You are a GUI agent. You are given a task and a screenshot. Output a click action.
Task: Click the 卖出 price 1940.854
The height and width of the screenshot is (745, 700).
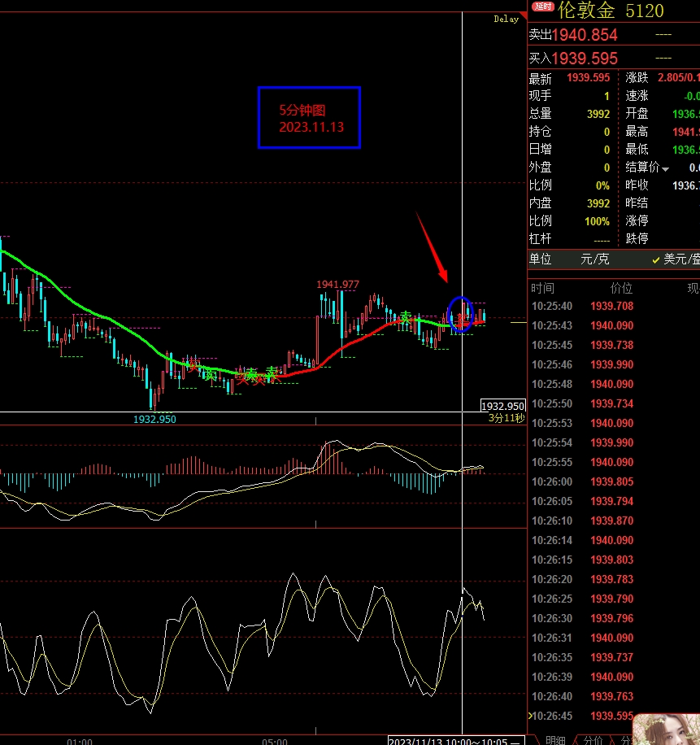[585, 35]
